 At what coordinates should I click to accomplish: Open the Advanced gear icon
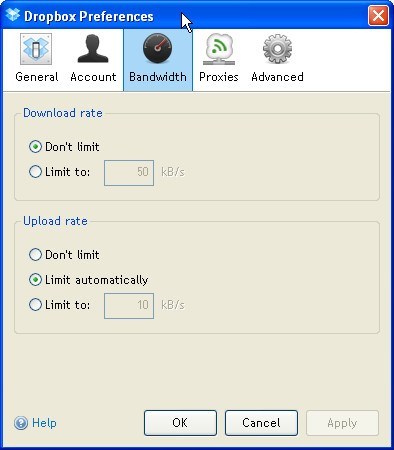[x=277, y=49]
